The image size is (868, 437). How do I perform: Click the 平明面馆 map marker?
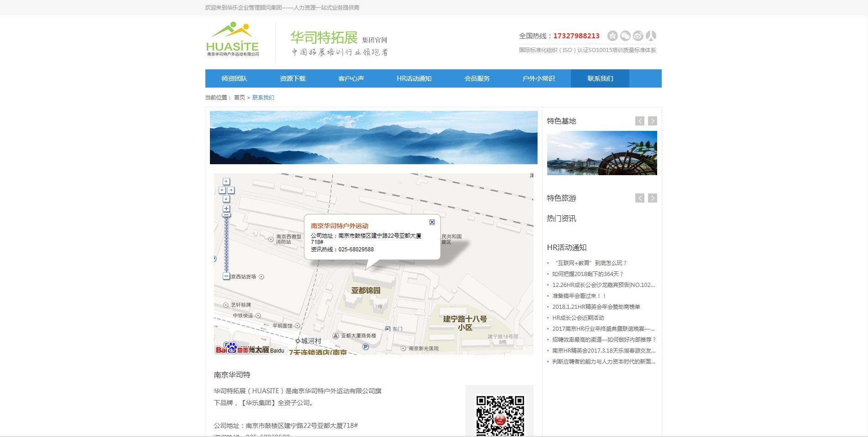tap(298, 326)
